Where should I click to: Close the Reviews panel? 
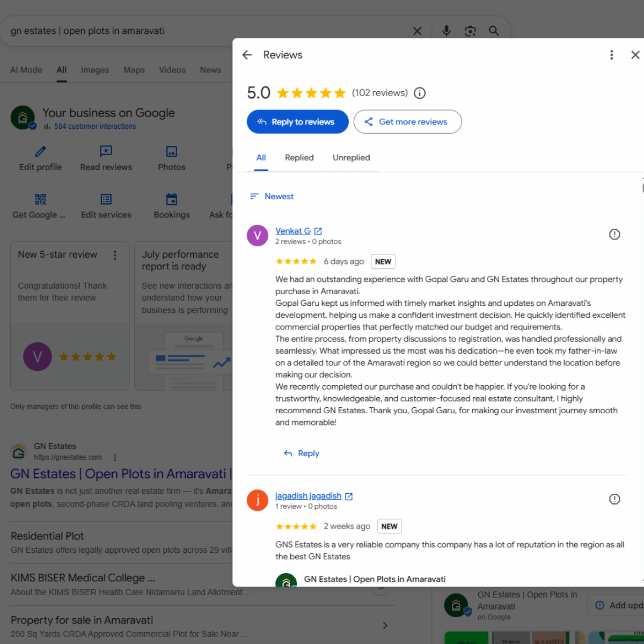(x=635, y=55)
